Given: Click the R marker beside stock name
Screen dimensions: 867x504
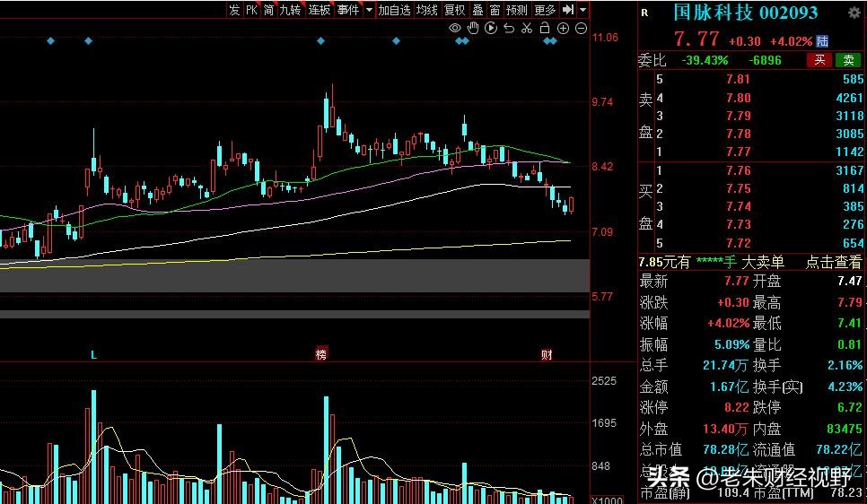Looking at the screenshot, I should pyautogui.click(x=644, y=13).
